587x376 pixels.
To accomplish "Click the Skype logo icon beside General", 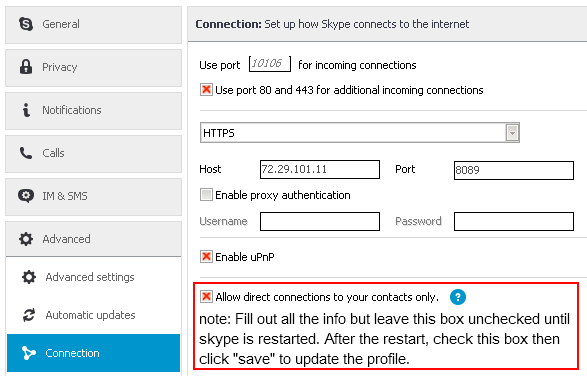I will tap(26, 24).
